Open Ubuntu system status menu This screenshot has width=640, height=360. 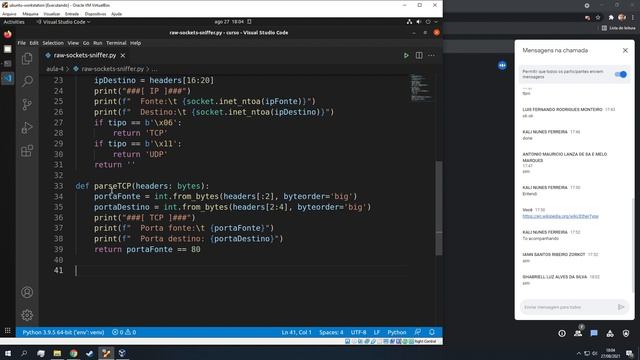pyautogui.click(x=422, y=22)
